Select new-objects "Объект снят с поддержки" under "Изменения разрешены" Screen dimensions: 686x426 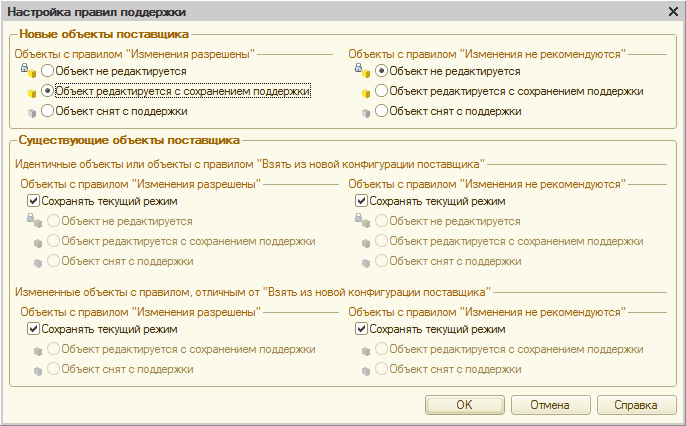click(48, 111)
